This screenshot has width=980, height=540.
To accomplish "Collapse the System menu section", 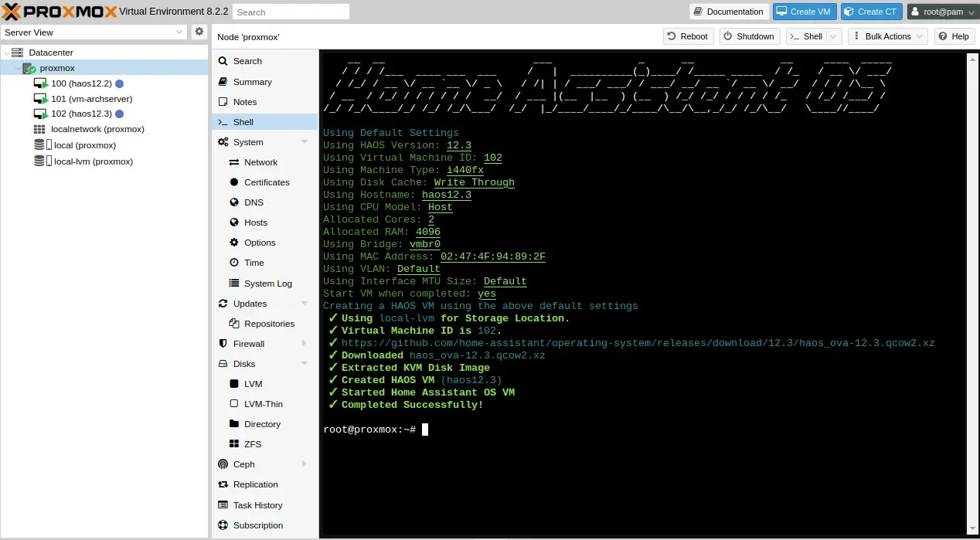I will point(305,142).
